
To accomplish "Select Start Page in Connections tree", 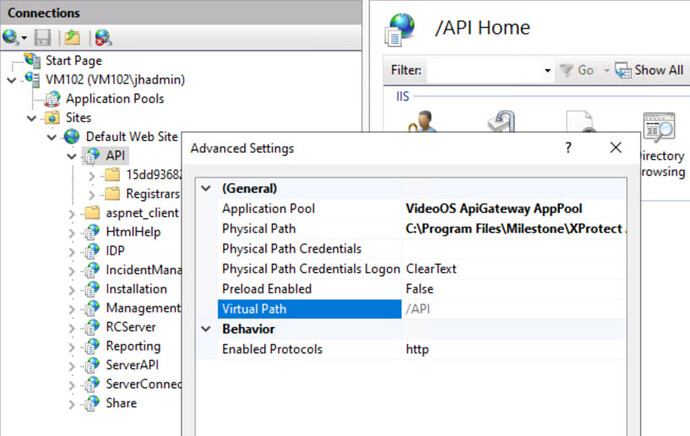I will coord(73,60).
